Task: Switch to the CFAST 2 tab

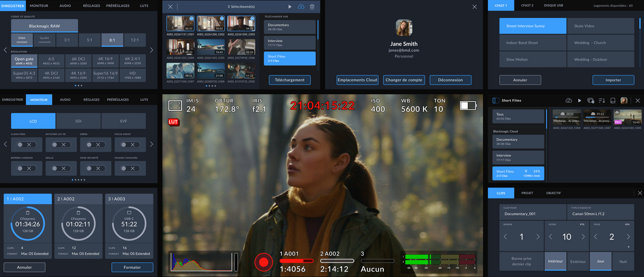Action: point(527,5)
